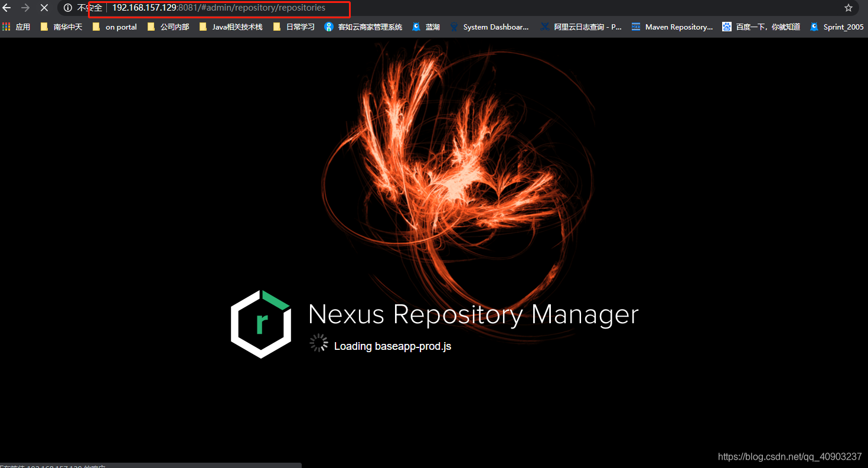
Task: Open the 日常学习 bookmark folder
Action: coord(294,27)
